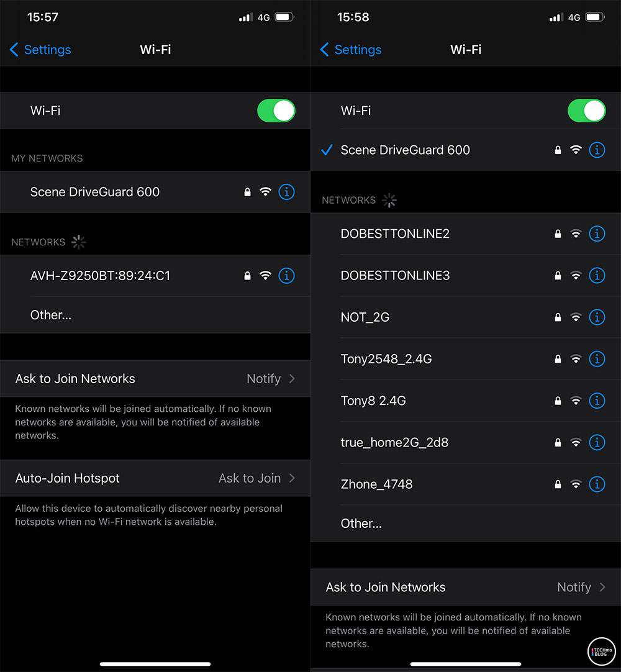Turn off Wi-Fi switch on left screen
621x672 pixels.
tap(276, 111)
